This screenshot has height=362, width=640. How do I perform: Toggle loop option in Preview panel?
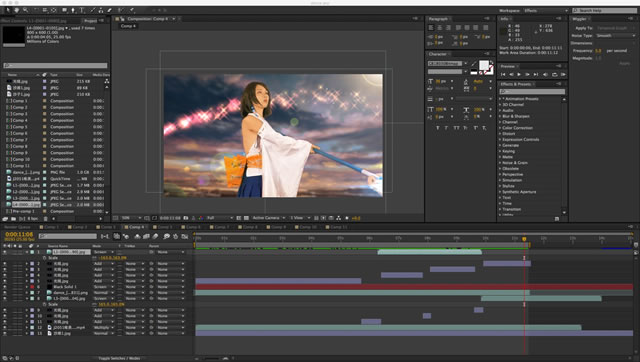coord(554,75)
